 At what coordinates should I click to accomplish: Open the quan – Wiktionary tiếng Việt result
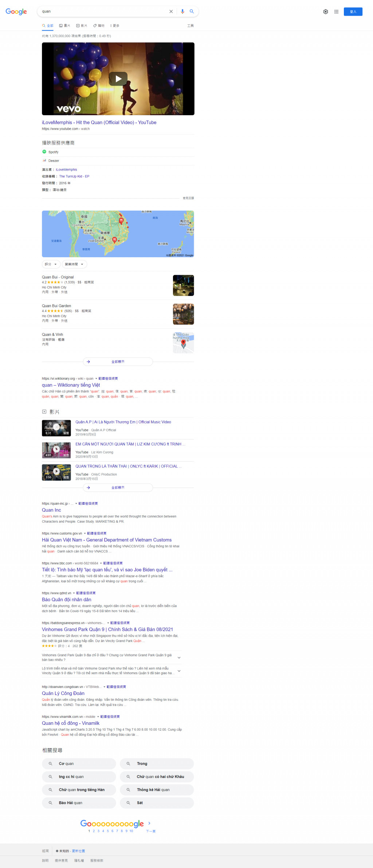71,385
